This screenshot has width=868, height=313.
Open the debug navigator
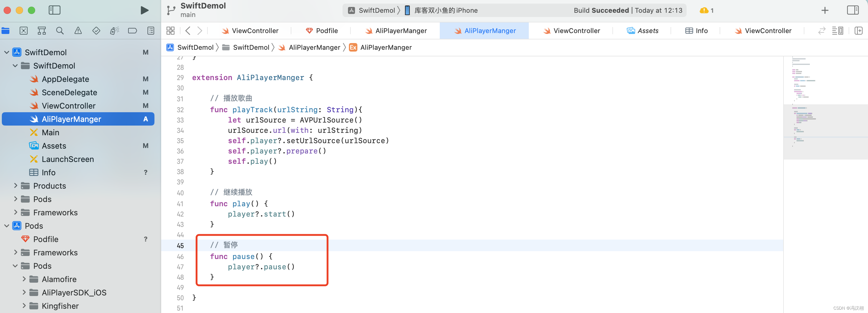coord(114,31)
